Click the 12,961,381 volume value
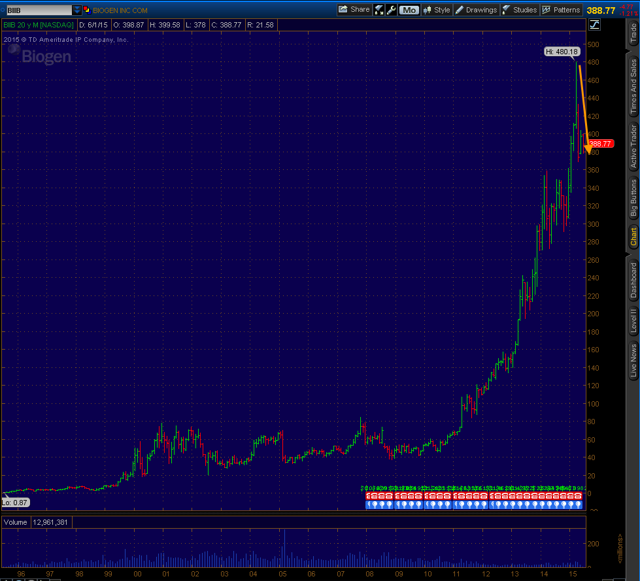Image resolution: width=640 pixels, height=581 pixels. pyautogui.click(x=50, y=522)
